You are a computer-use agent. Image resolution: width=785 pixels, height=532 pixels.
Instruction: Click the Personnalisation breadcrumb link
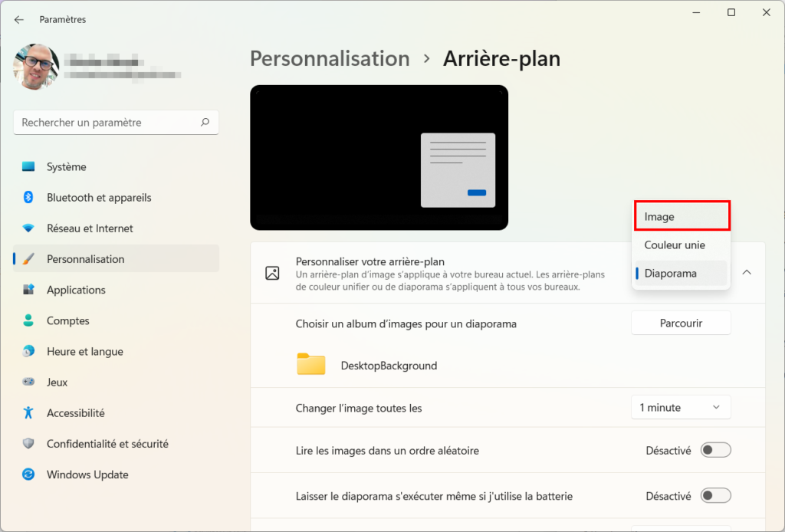pos(330,58)
